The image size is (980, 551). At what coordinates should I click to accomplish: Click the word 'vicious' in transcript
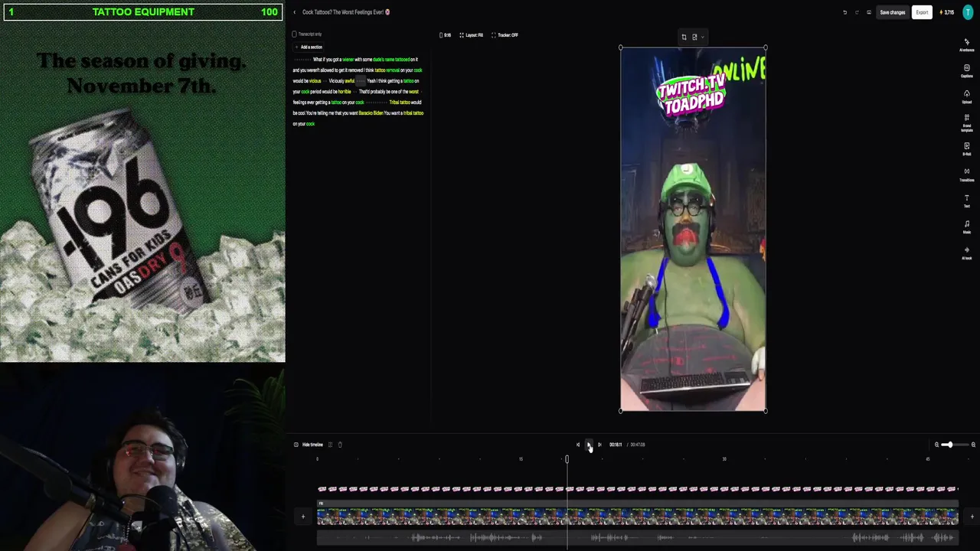[x=315, y=81]
